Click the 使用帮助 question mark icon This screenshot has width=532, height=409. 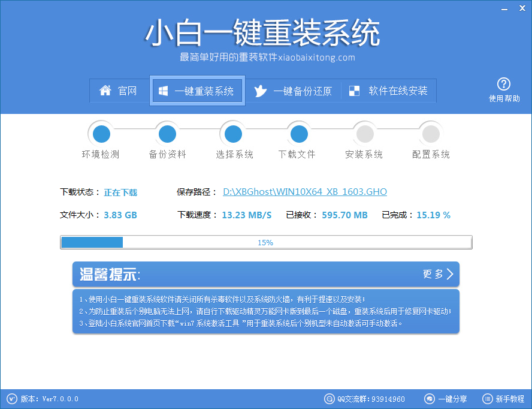click(504, 84)
